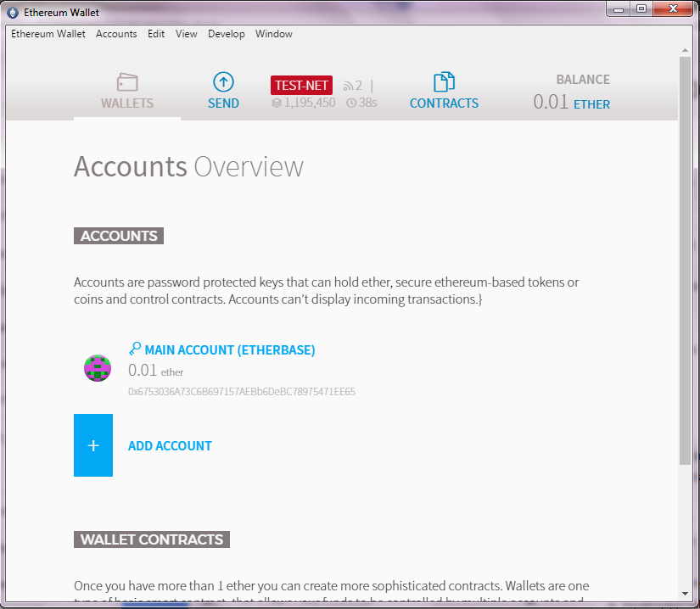
Task: Open the Ethereum Wallet menu
Action: click(48, 34)
